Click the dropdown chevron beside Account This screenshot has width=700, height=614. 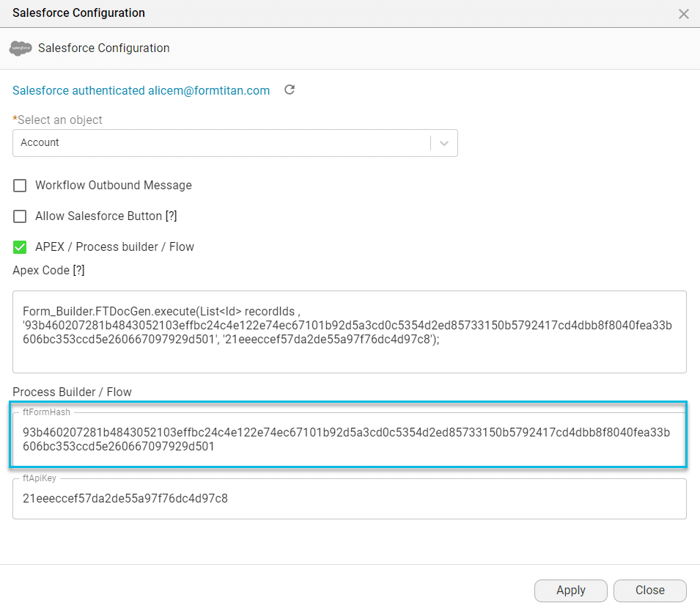coord(443,143)
